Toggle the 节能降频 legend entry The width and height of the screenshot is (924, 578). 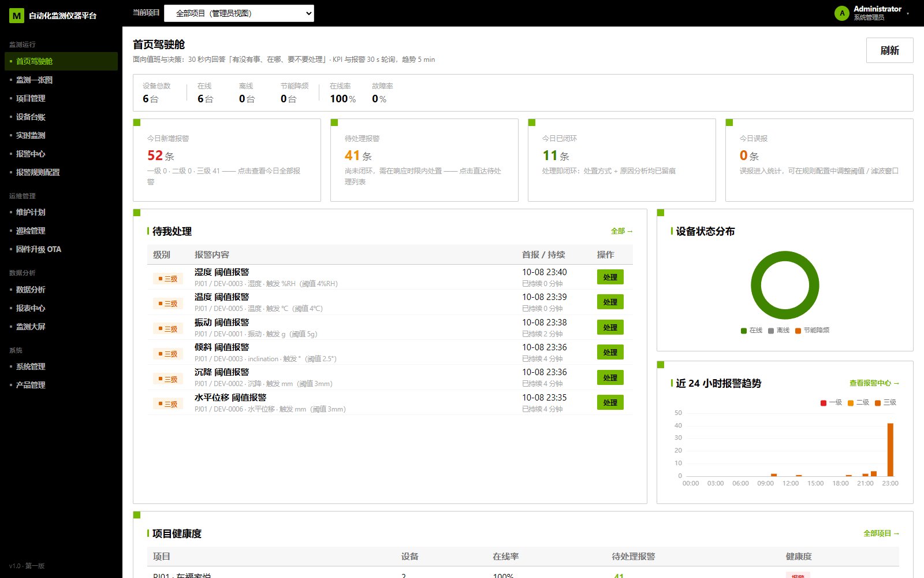(813, 331)
